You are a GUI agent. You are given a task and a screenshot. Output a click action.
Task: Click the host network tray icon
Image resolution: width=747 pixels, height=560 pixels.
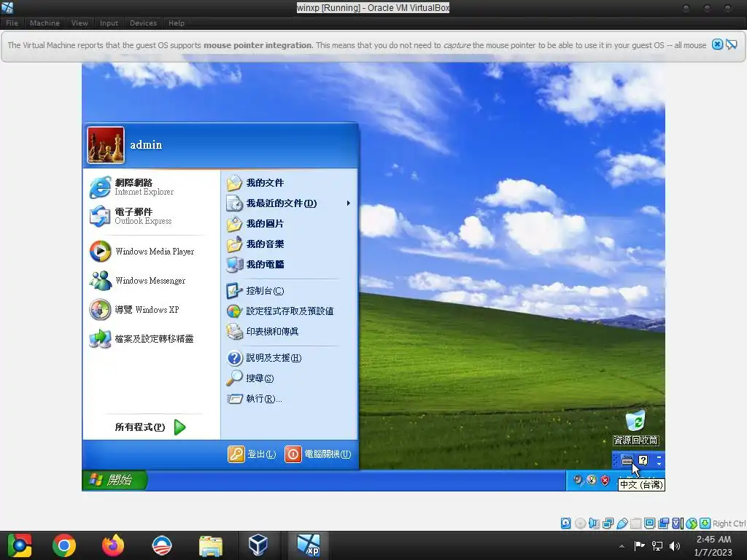(x=657, y=545)
